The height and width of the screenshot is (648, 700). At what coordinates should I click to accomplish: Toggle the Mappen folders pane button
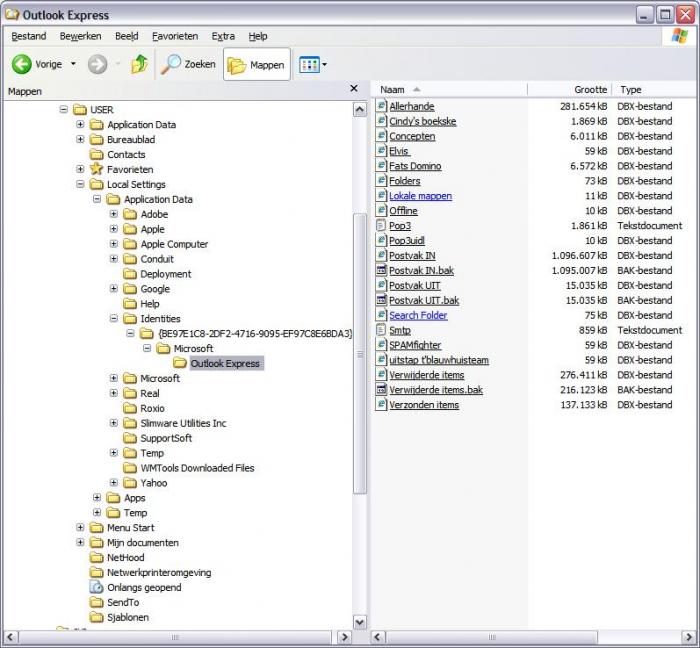pyautogui.click(x=257, y=65)
